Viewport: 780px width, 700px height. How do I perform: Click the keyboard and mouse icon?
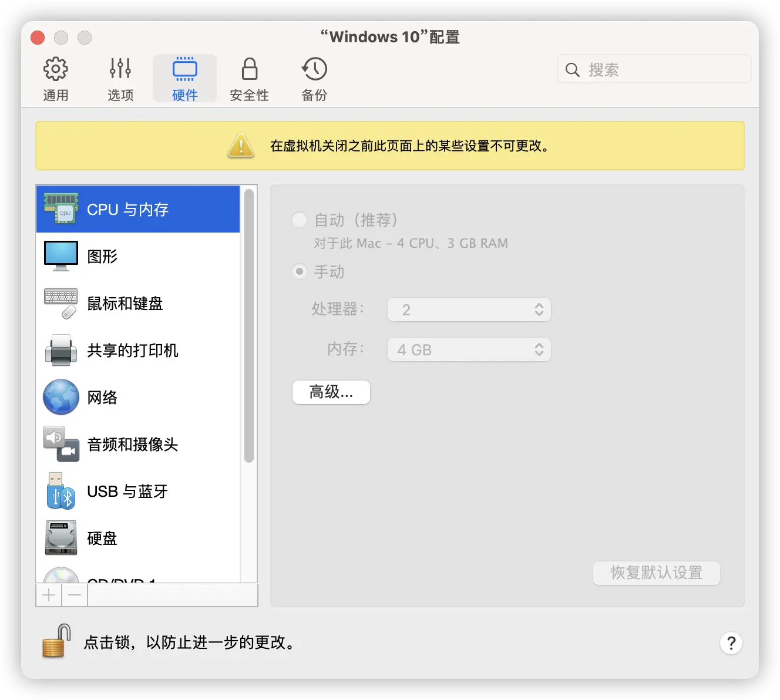(61, 304)
